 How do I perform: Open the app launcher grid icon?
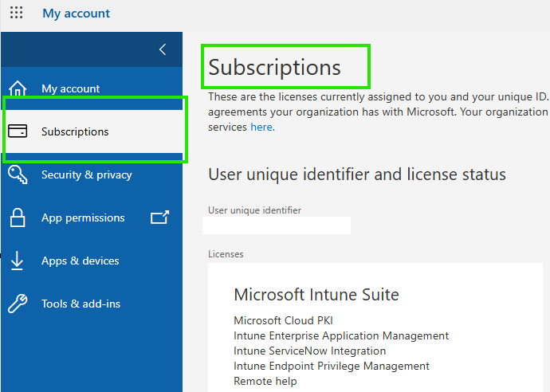[16, 13]
